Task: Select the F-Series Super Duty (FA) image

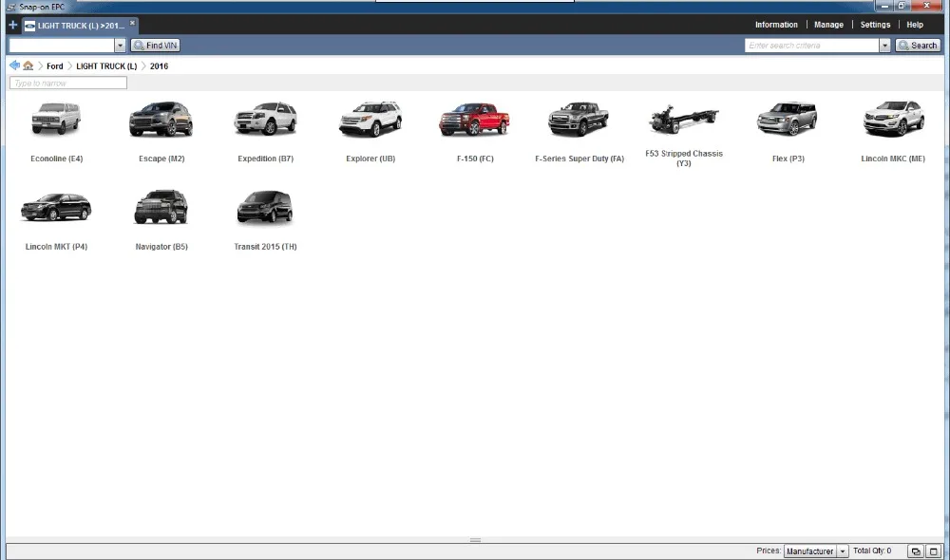Action: click(579, 119)
